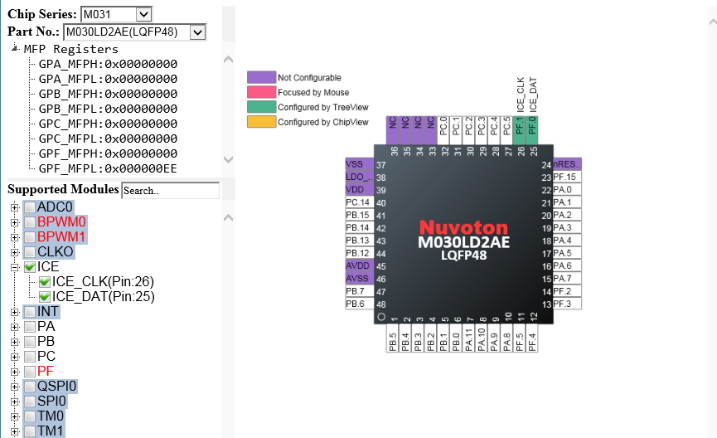Collapse the ICE tree node
The height and width of the screenshot is (438, 717).
[15, 267]
